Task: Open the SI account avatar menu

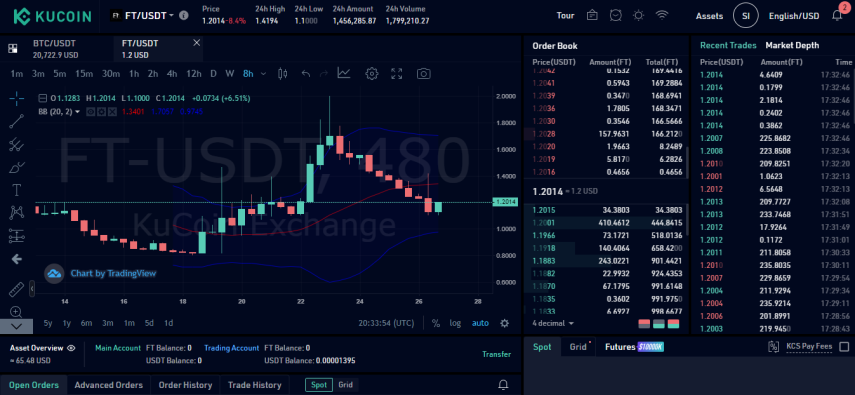Action: (746, 16)
